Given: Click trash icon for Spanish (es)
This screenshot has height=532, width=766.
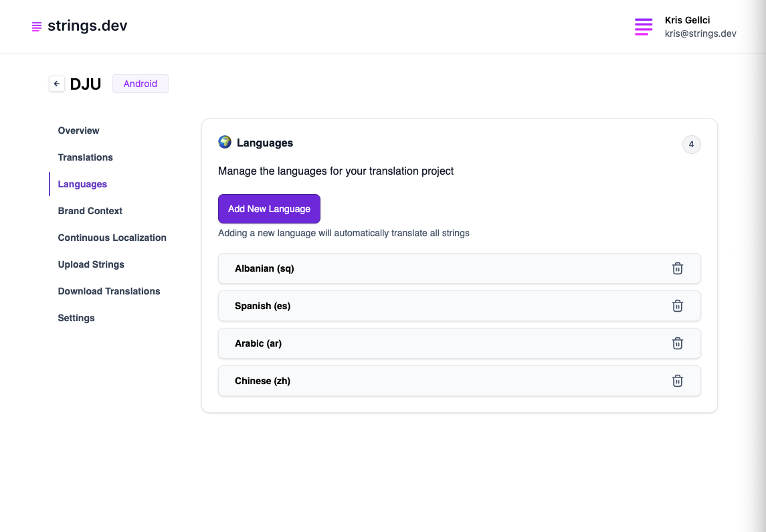Looking at the screenshot, I should 677,306.
